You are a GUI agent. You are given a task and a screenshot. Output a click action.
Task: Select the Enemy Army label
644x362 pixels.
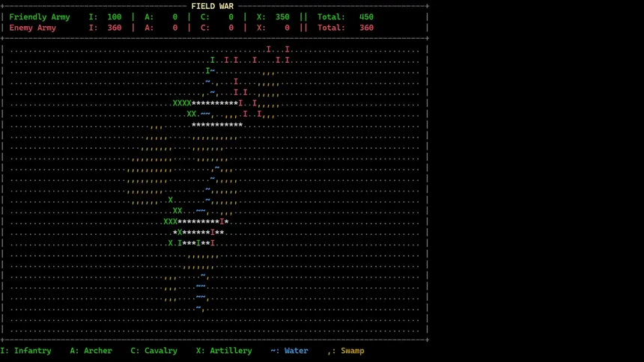click(32, 28)
